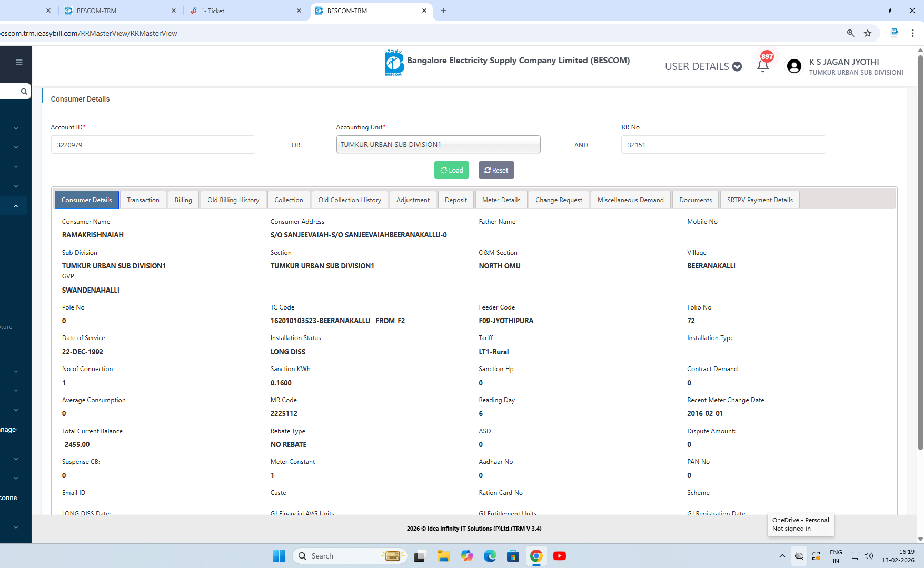Open the taskbar clock showing 16:19
This screenshot has width=924, height=568.
tap(898, 556)
